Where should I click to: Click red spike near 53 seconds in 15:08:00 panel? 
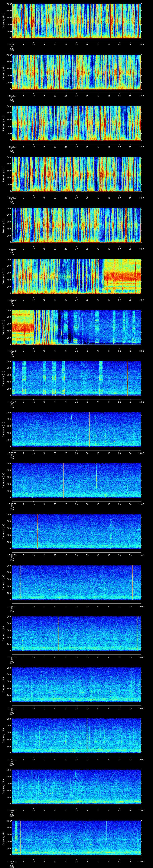pos(127,378)
